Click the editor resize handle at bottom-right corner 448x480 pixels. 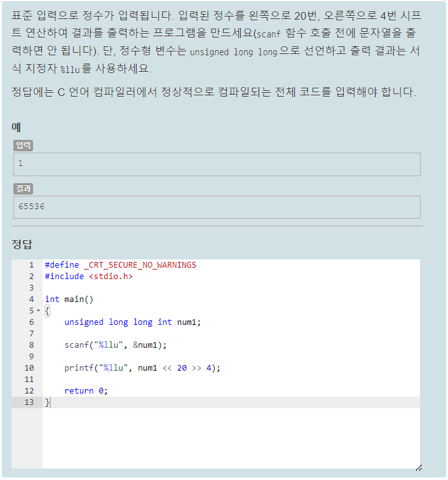point(419,468)
